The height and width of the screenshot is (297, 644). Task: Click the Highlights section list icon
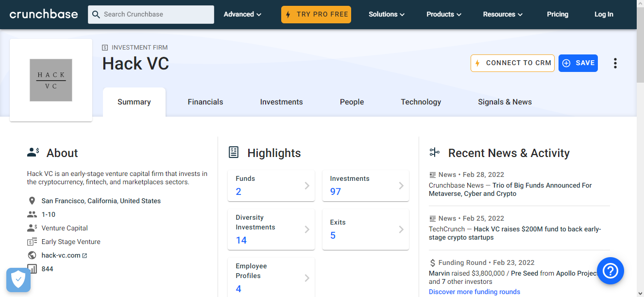234,153
